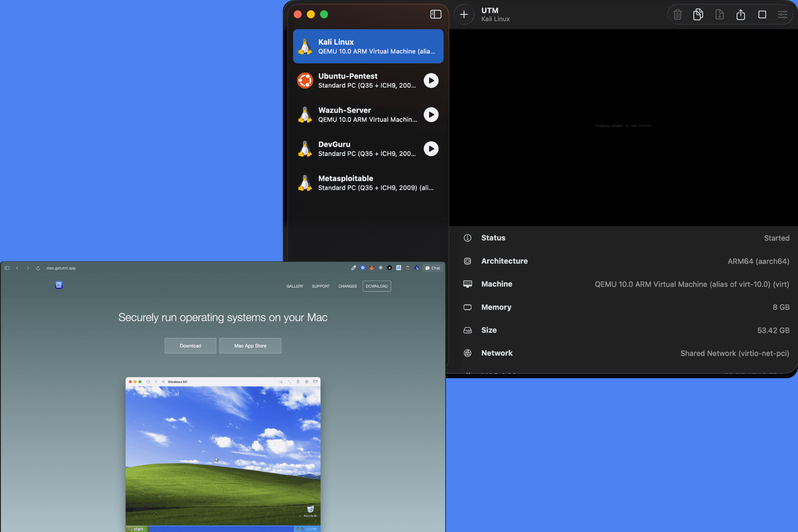Click the browser reload icon
The height and width of the screenshot is (532, 798).
pyautogui.click(x=38, y=268)
